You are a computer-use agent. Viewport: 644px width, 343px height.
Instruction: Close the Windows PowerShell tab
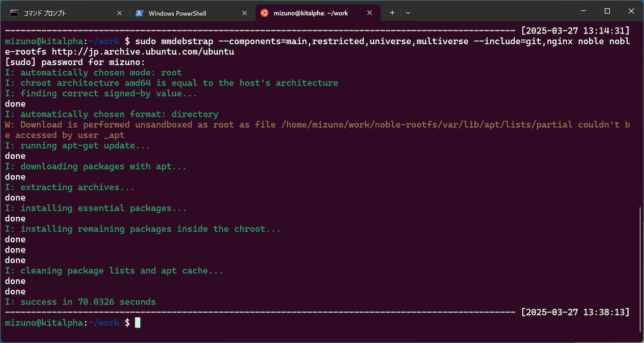245,13
